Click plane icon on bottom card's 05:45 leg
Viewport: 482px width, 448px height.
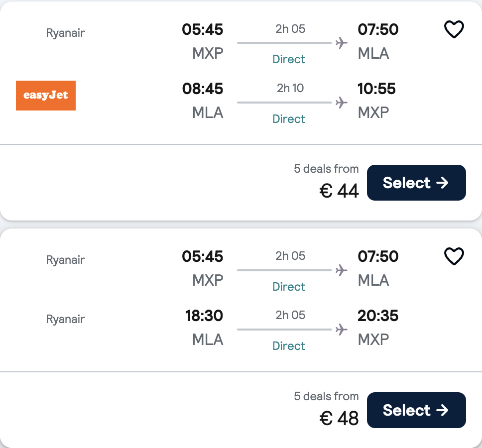click(341, 270)
